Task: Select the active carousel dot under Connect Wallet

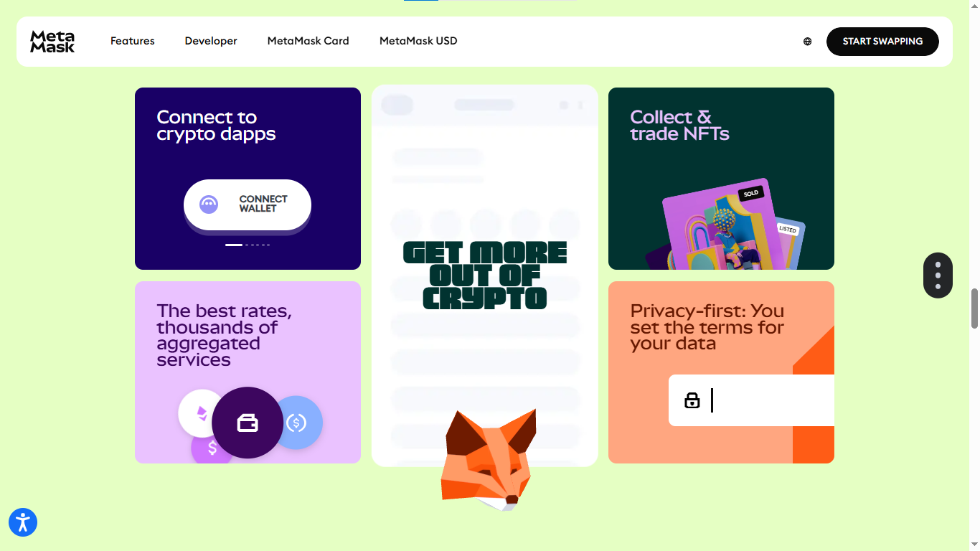Action: tap(234, 245)
